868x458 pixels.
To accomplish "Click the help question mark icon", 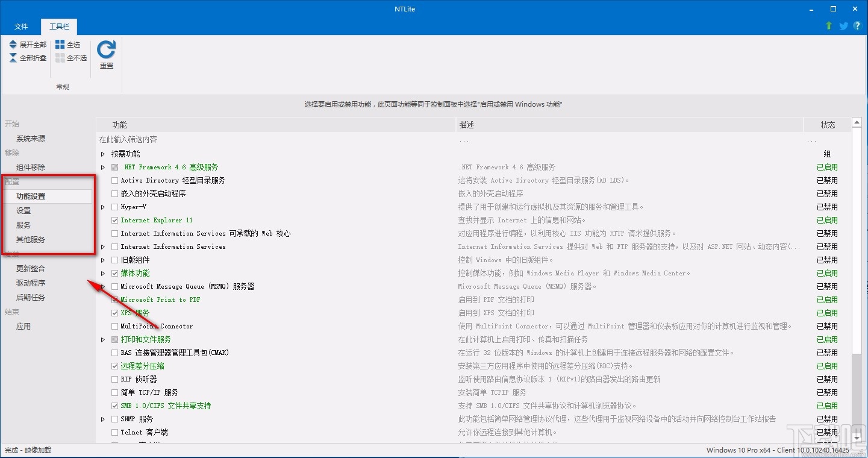I will pyautogui.click(x=857, y=26).
